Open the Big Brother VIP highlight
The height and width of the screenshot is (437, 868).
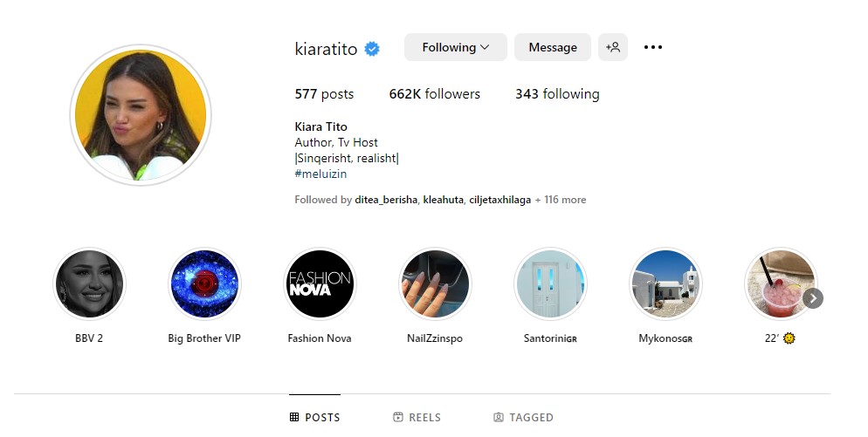click(204, 283)
